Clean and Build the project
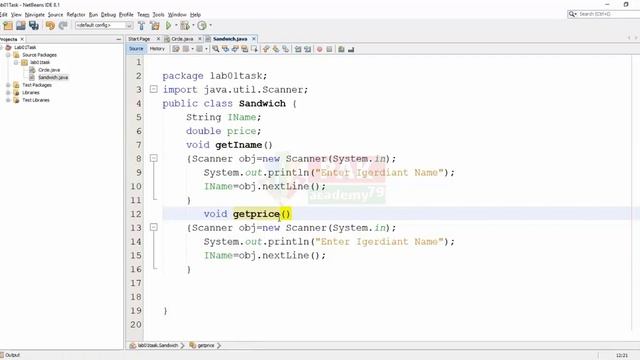Image resolution: width=640 pixels, height=360 pixels. tap(155, 26)
